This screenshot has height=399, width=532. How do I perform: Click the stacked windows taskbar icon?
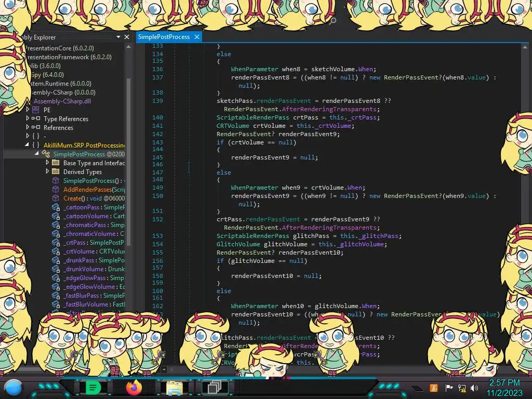coord(215,387)
